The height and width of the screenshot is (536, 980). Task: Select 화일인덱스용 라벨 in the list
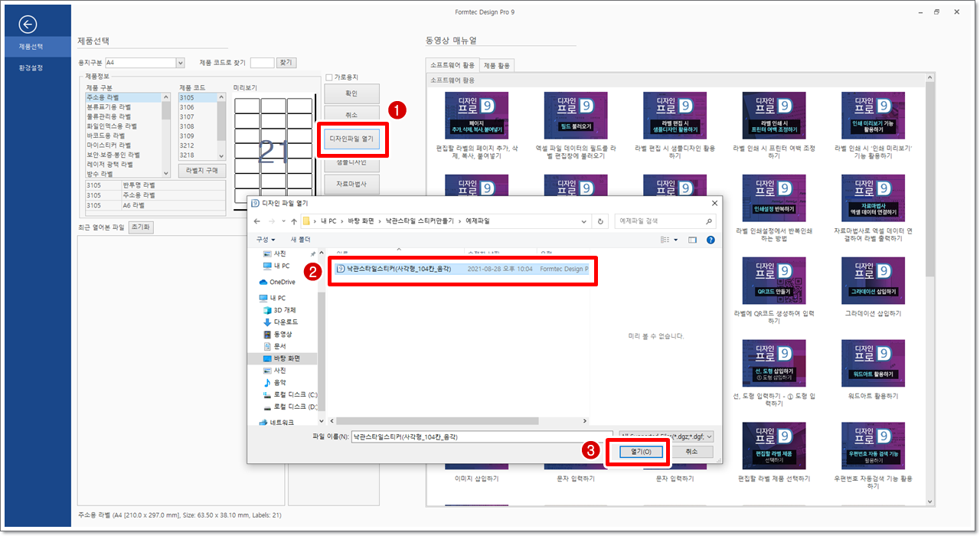123,126
